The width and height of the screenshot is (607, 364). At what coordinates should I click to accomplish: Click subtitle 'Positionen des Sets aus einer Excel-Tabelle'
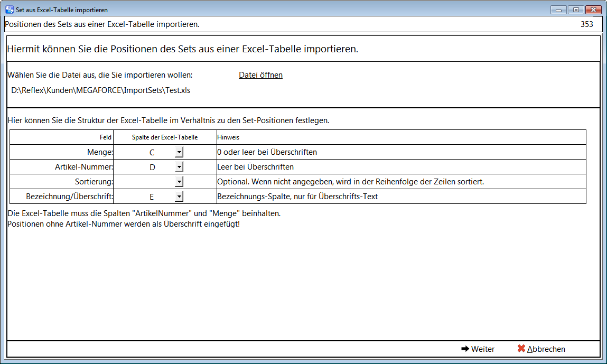coord(102,24)
